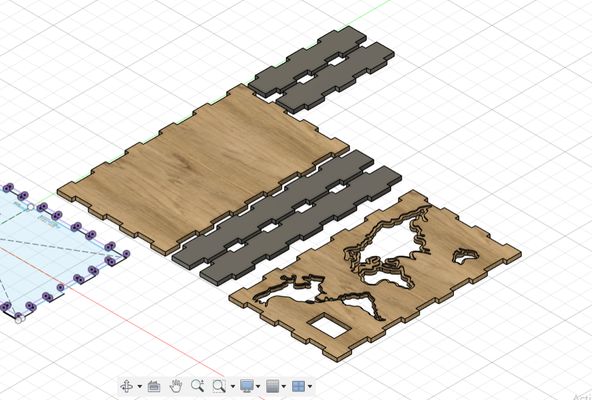The width and height of the screenshot is (592, 400).
Task: Select the Orbit navigation tool
Action: 126,386
